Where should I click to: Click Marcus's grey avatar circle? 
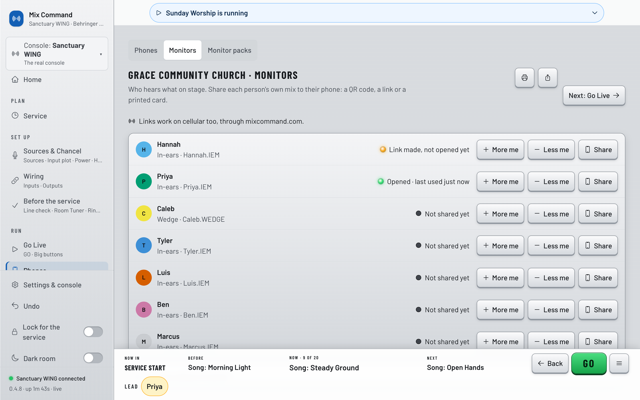click(144, 341)
